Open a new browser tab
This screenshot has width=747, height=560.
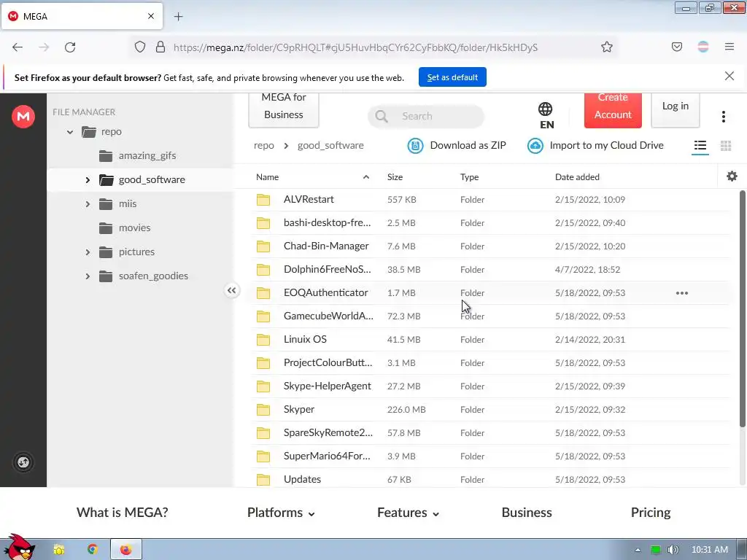coord(178,17)
